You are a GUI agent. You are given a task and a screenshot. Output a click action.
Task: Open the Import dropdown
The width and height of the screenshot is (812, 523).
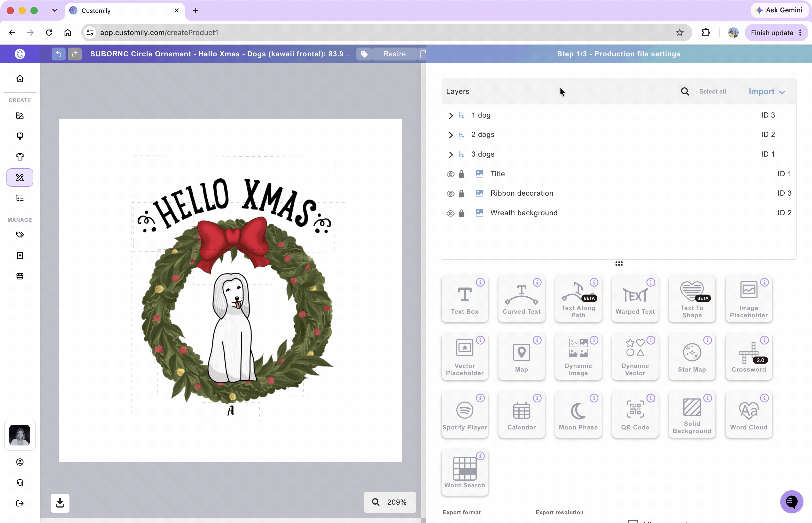(x=767, y=92)
